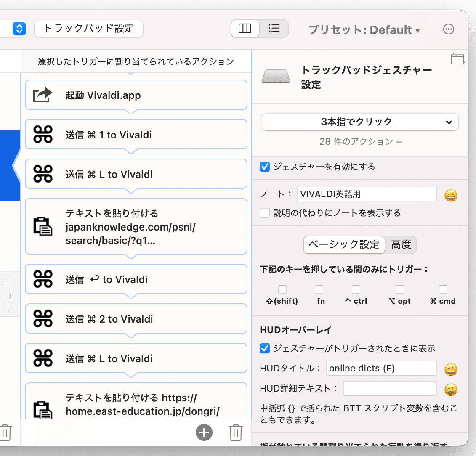The width and height of the screenshot is (476, 456).
Task: Open the emoji picker next to ノート field
Action: tap(451, 195)
